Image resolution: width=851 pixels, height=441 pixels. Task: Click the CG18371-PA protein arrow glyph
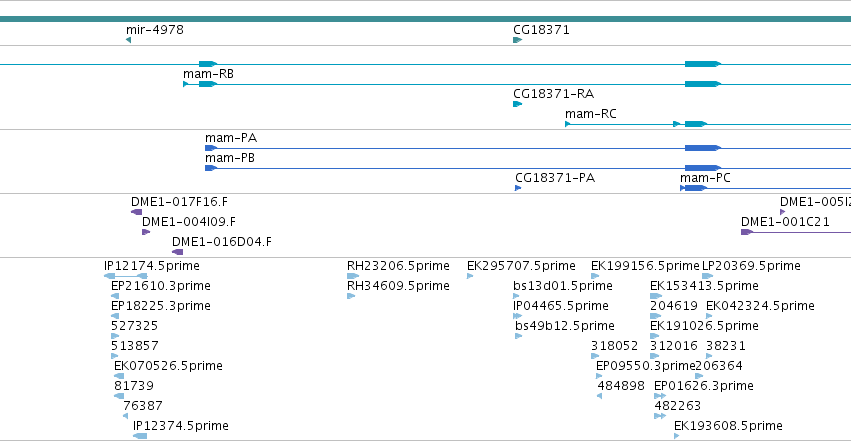coord(518,188)
